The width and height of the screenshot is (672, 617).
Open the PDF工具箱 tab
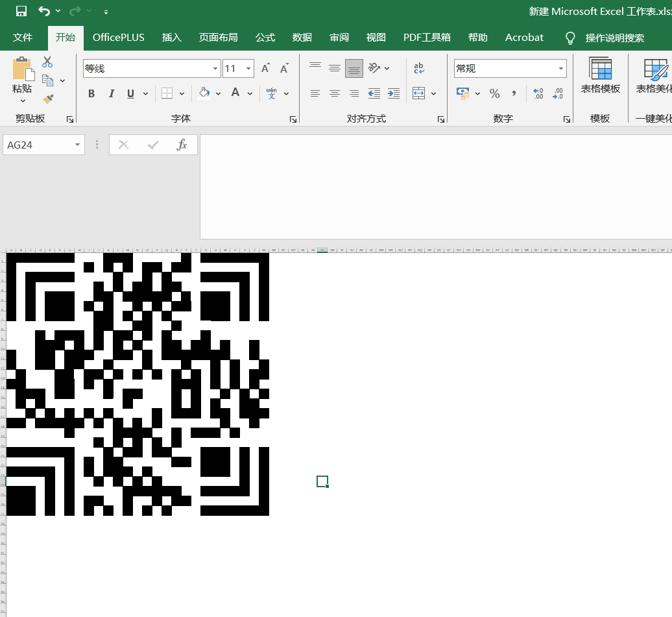pyautogui.click(x=427, y=38)
